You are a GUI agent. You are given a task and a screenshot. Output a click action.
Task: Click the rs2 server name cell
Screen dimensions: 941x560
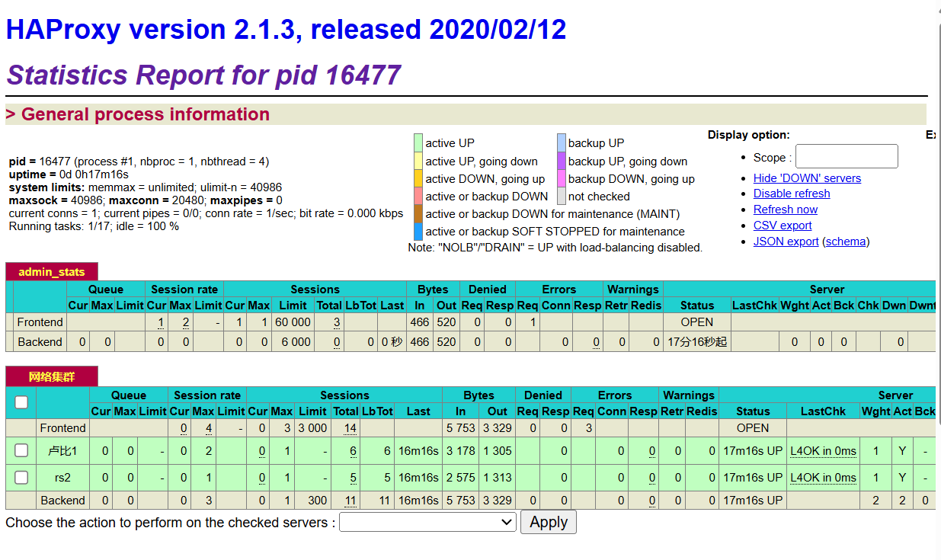(62, 478)
